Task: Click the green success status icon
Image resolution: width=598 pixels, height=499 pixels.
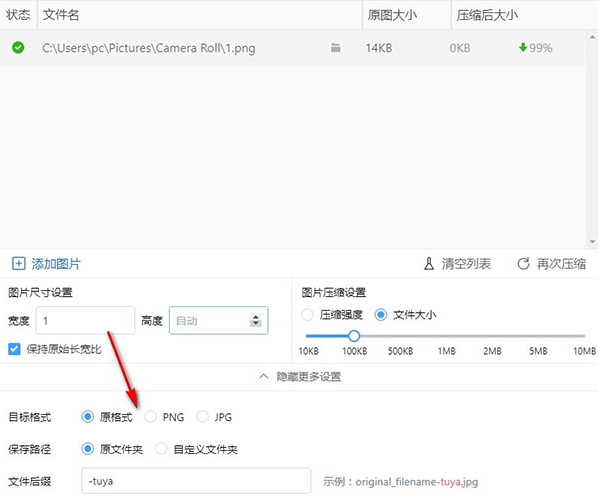Action: tap(18, 48)
